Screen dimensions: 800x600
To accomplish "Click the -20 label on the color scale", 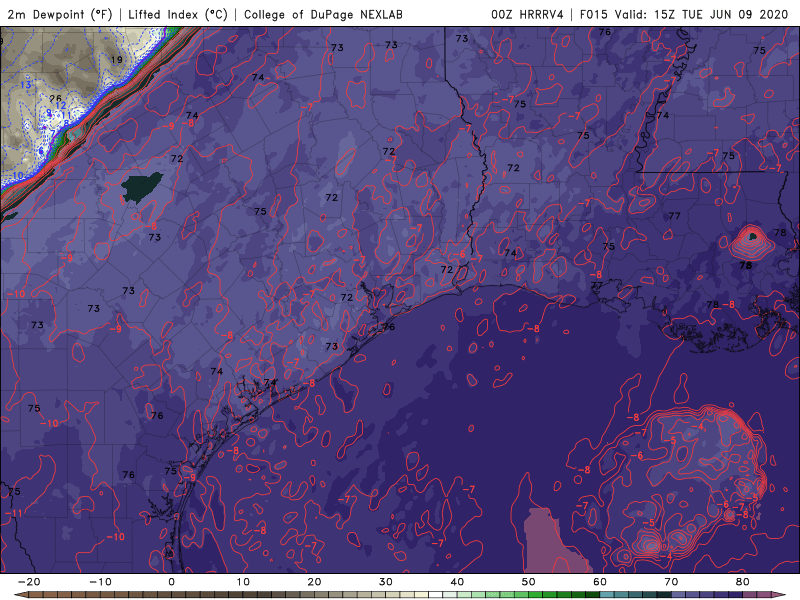I will (29, 582).
